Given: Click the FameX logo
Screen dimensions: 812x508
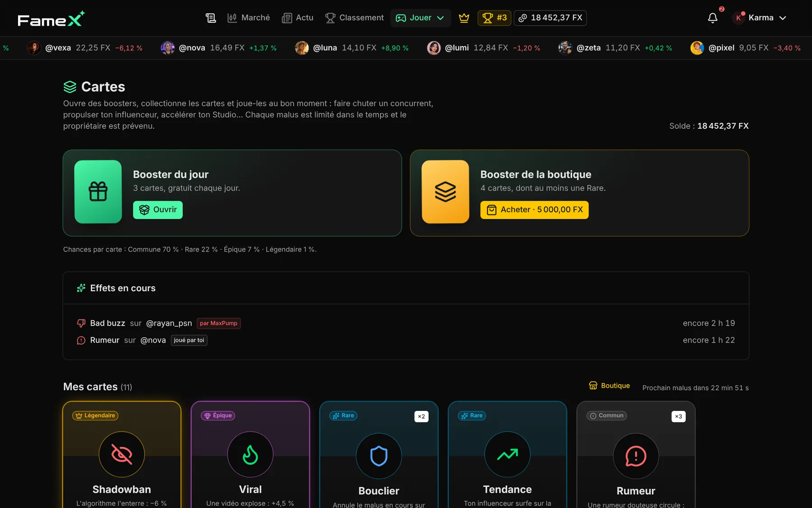Looking at the screenshot, I should point(51,19).
